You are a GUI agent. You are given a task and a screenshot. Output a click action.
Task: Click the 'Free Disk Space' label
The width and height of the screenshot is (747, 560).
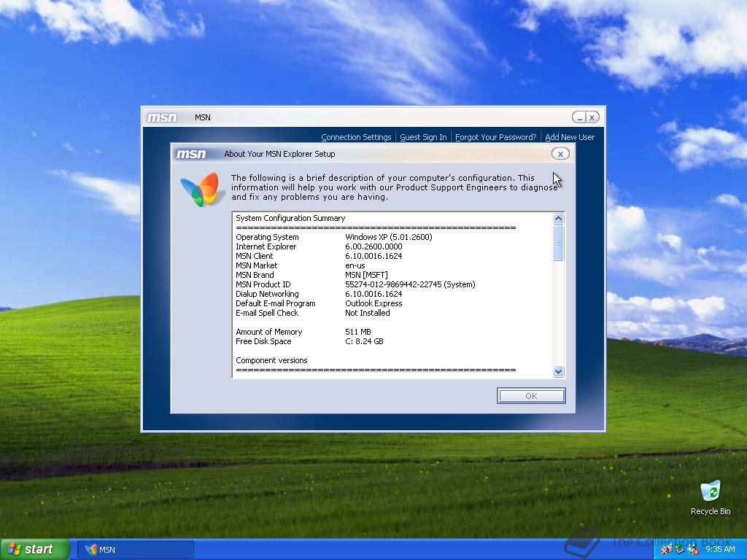point(263,341)
